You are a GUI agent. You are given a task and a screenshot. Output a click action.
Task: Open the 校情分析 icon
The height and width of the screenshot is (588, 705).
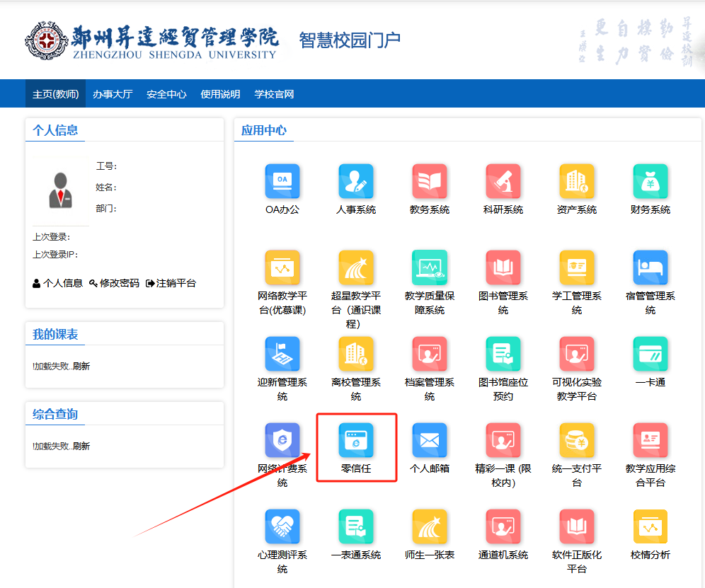650,526
